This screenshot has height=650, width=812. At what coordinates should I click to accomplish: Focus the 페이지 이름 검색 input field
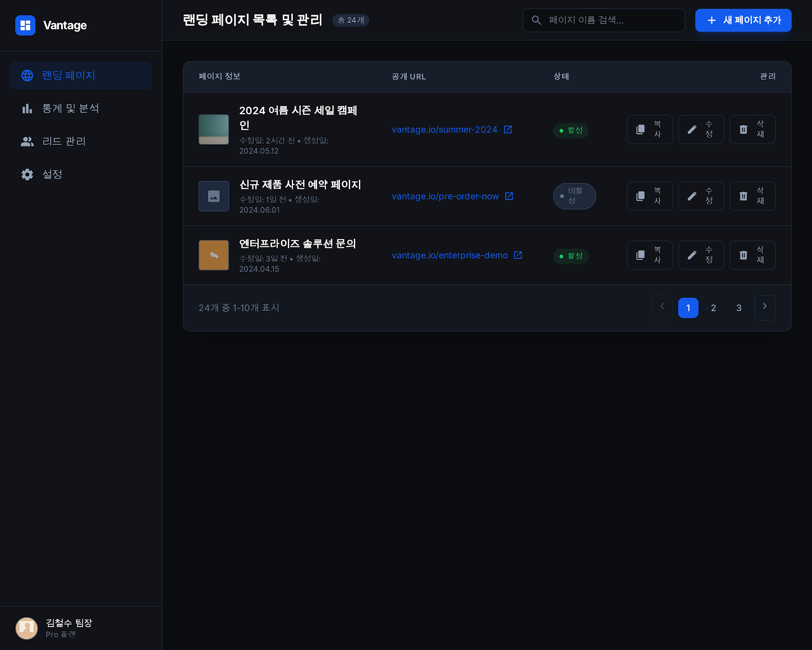click(x=612, y=20)
